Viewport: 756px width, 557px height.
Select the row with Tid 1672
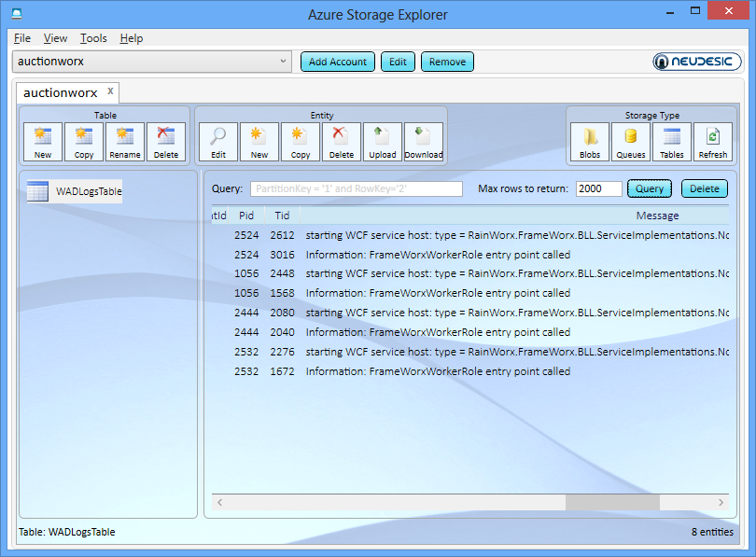click(x=470, y=371)
